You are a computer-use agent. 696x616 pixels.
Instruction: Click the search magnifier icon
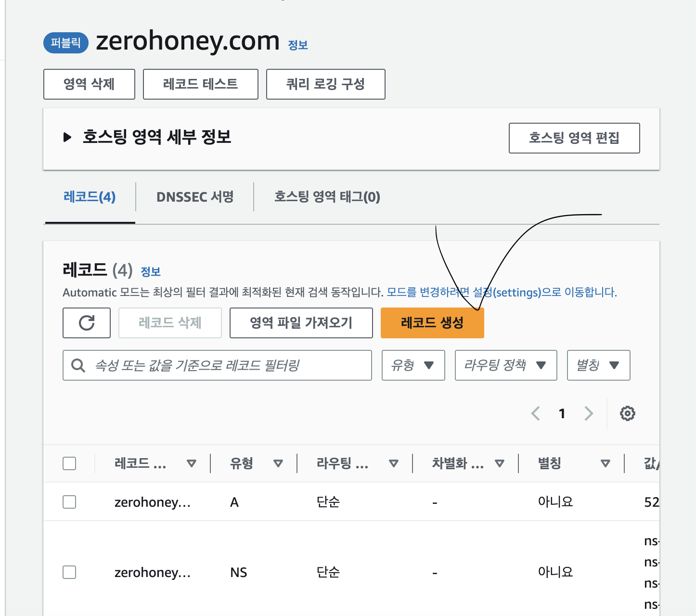tap(78, 365)
